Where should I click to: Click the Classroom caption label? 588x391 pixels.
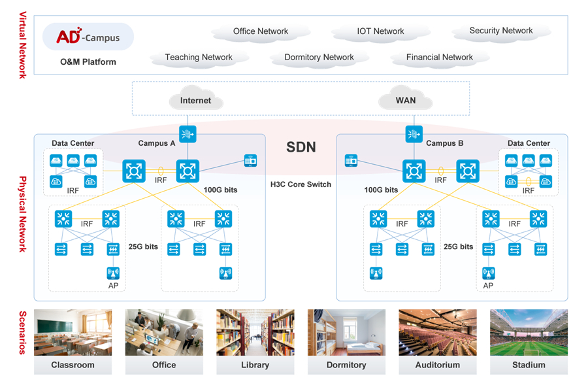coord(73,365)
